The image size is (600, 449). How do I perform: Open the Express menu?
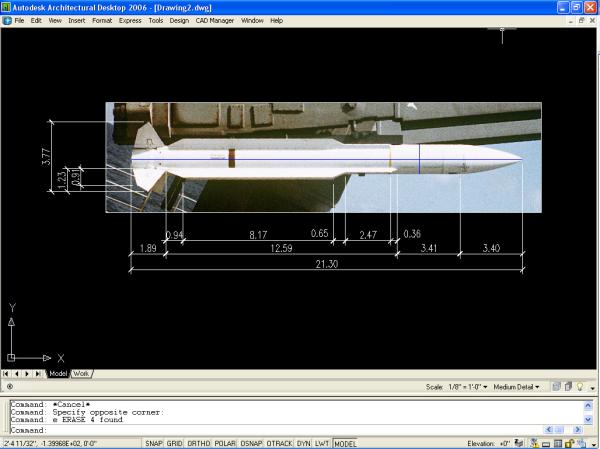130,20
